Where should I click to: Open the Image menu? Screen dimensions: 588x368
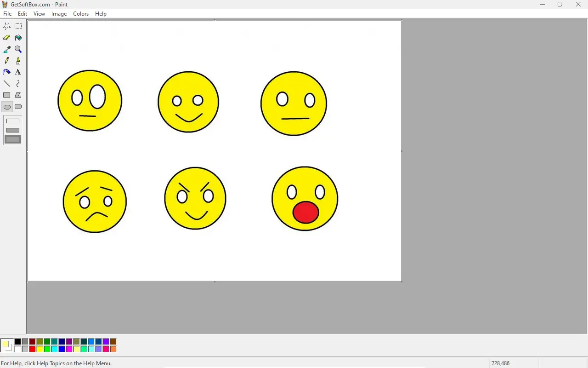click(59, 14)
